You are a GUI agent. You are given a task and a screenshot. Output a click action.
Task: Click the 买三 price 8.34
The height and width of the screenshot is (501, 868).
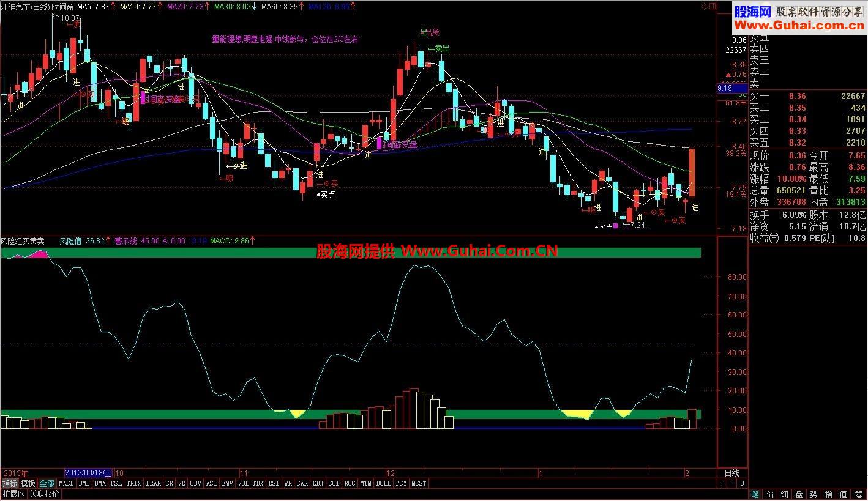tap(798, 119)
